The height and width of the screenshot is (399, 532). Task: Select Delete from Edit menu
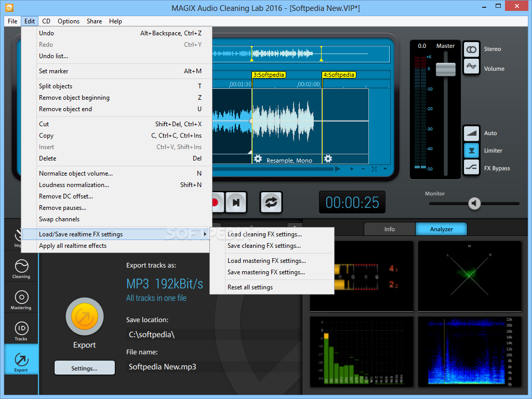(117, 158)
